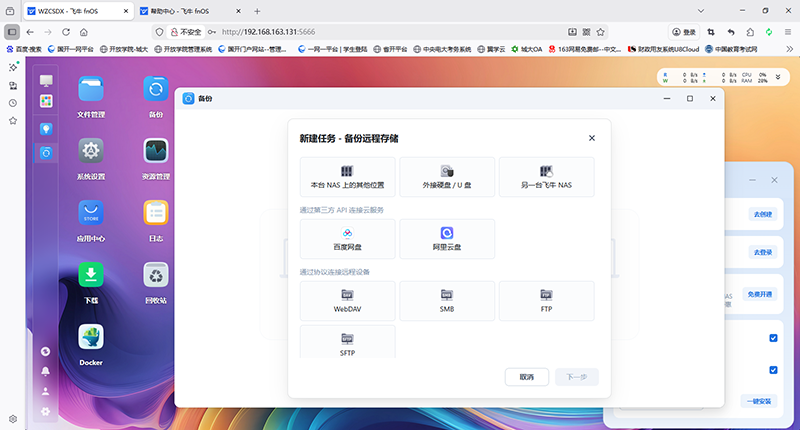
Task: Select 阿里云盘 cloud service
Action: [447, 239]
